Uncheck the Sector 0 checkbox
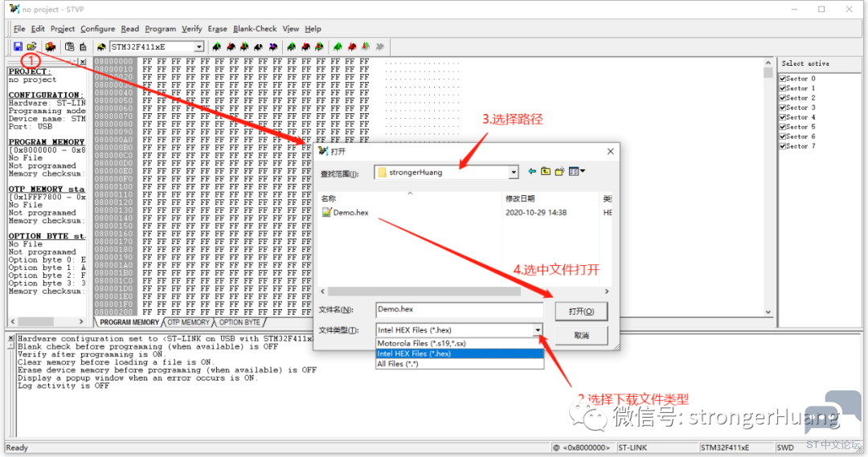 point(783,79)
